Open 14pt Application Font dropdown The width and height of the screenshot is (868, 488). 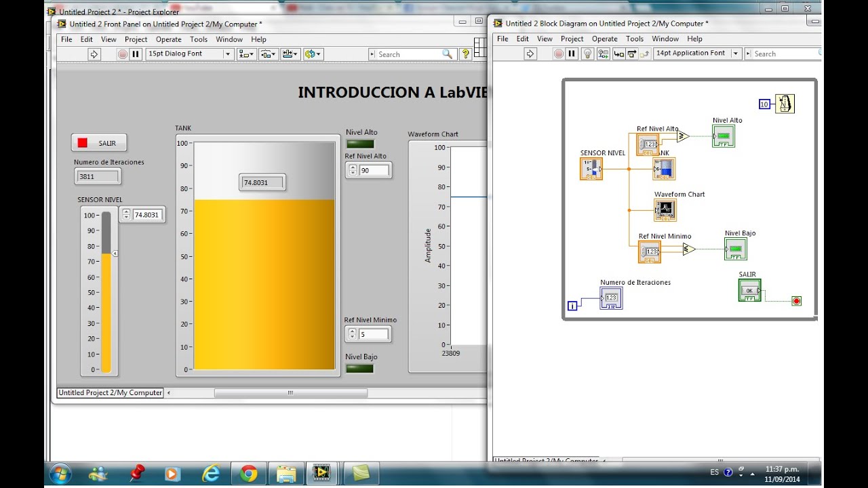697,54
